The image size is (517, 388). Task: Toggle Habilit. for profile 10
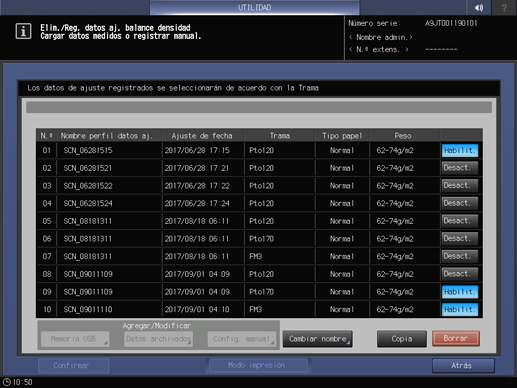point(460,309)
